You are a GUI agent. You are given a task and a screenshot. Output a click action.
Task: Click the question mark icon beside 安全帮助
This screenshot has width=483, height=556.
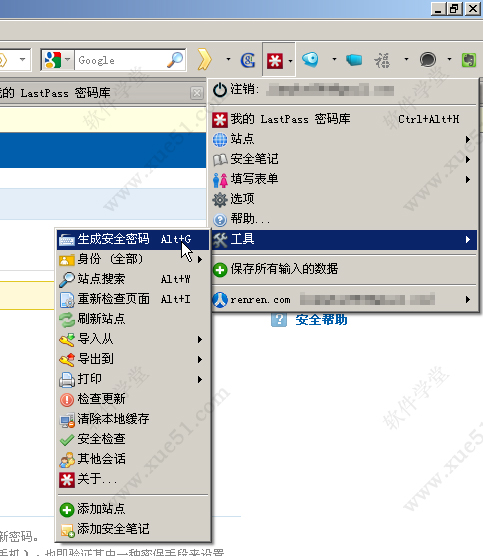click(x=279, y=319)
